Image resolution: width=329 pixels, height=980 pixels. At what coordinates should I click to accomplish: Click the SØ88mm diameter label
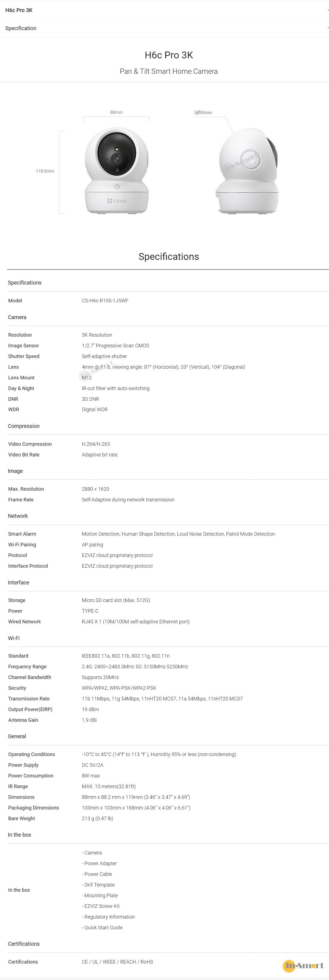[203, 113]
